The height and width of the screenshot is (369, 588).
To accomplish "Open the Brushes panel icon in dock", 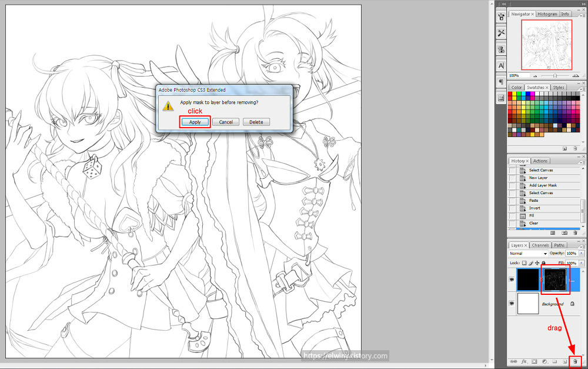I will coord(502,17).
